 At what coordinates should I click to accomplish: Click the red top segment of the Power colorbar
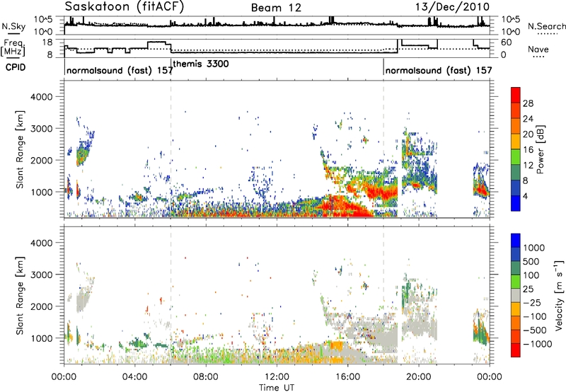516,95
